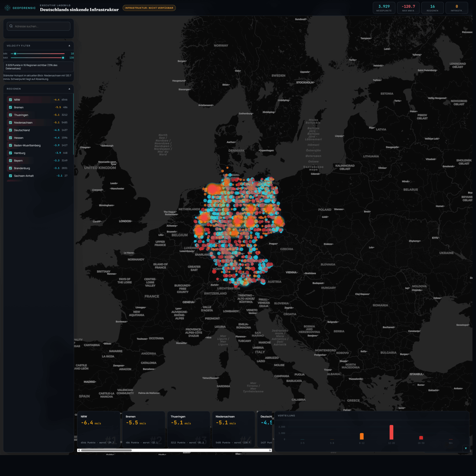
Task: Open the Niedersachsen summary card
Action: pos(233,430)
